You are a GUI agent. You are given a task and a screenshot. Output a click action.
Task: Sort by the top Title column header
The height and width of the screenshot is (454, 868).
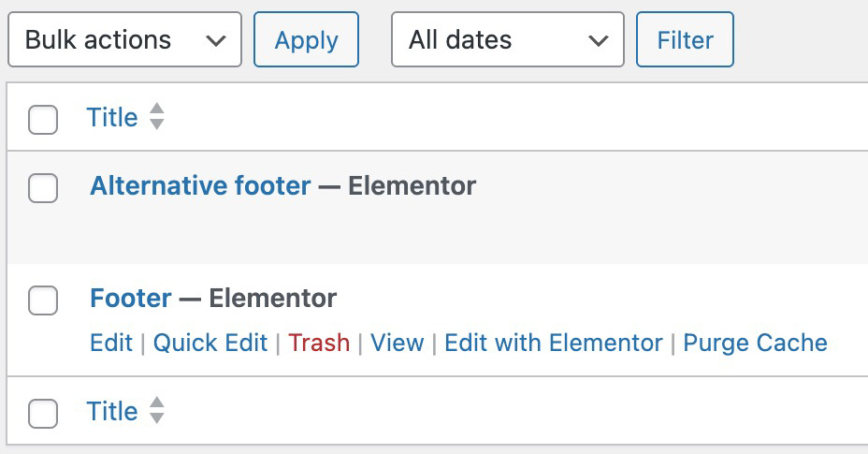pos(112,118)
